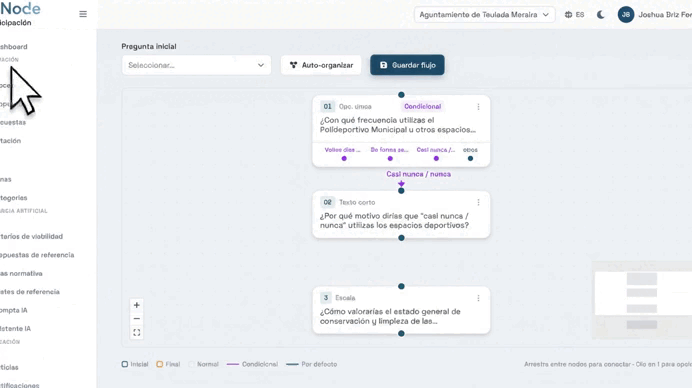Zoom out with the minus button
Screen dimensions: 692x388
point(137,319)
